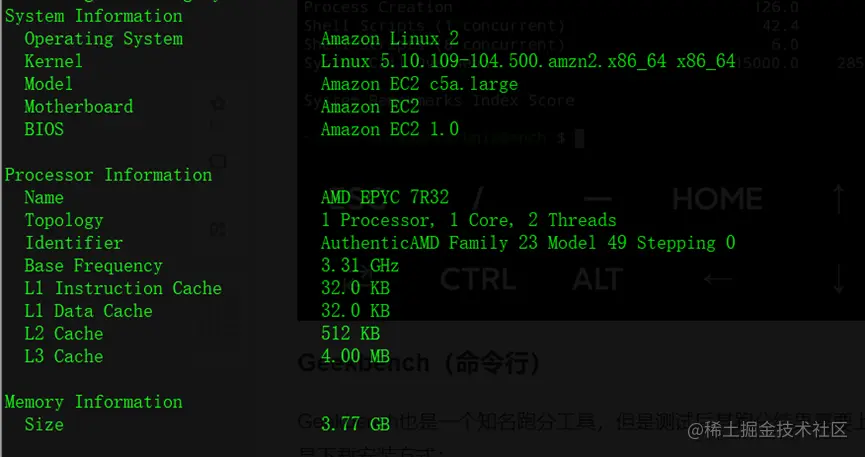Click the faded up arrow key

coord(839,199)
